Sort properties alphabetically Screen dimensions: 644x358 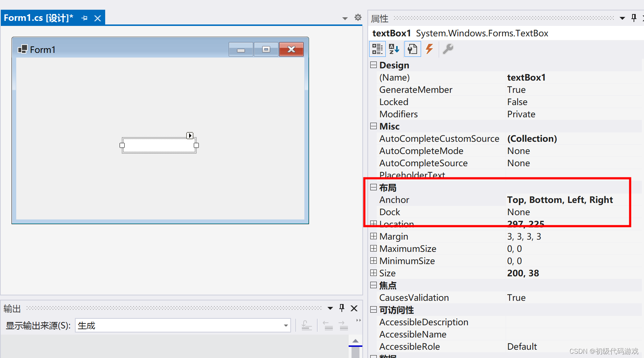[394, 49]
